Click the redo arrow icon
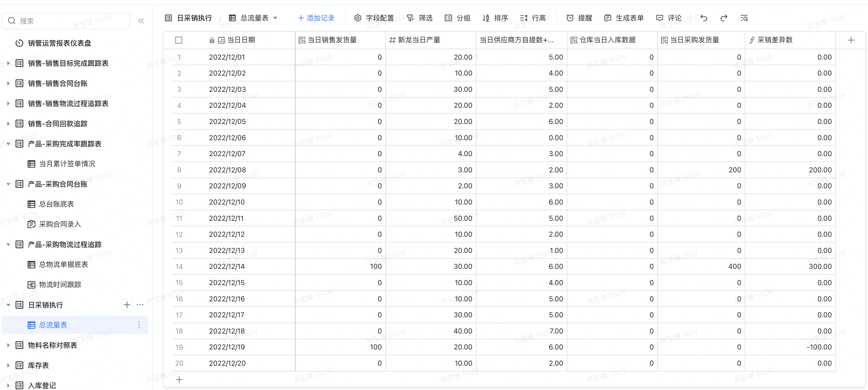 coord(724,18)
